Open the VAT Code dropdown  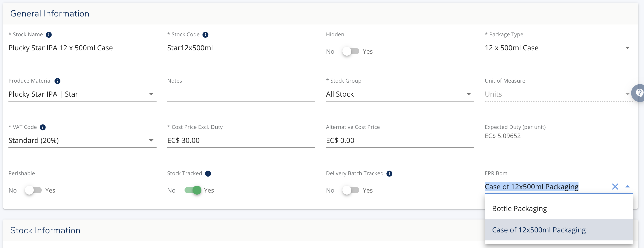coord(151,140)
